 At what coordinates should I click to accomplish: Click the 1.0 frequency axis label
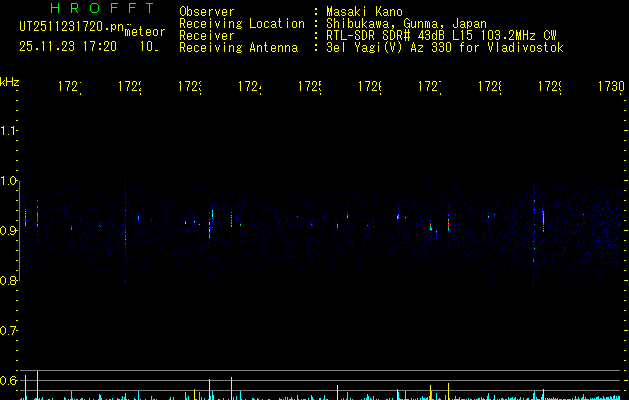[x=8, y=181]
